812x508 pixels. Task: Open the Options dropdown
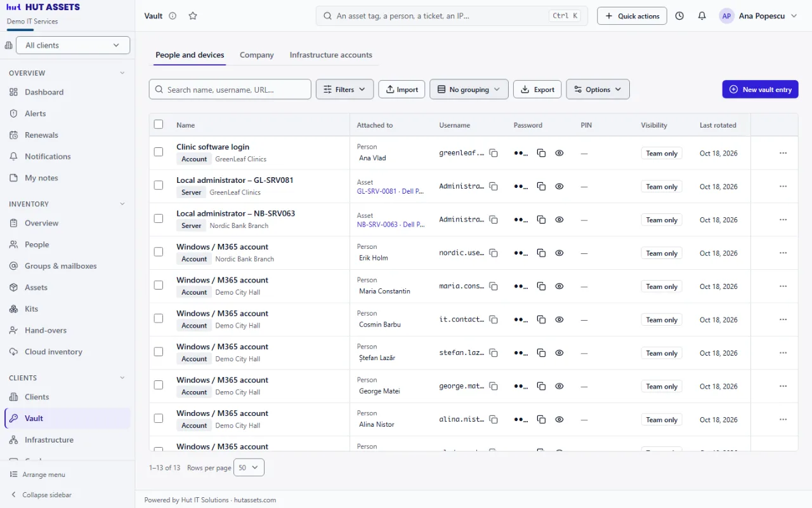coord(598,90)
